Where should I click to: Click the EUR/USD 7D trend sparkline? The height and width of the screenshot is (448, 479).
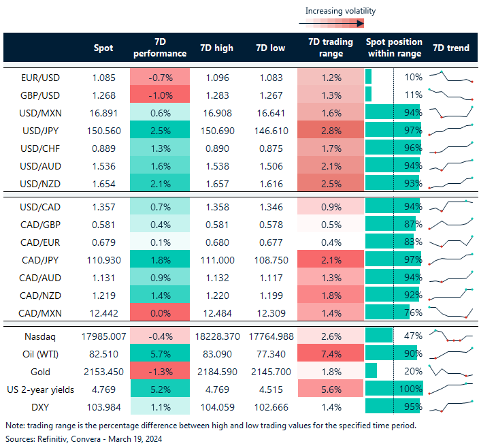tap(450, 77)
